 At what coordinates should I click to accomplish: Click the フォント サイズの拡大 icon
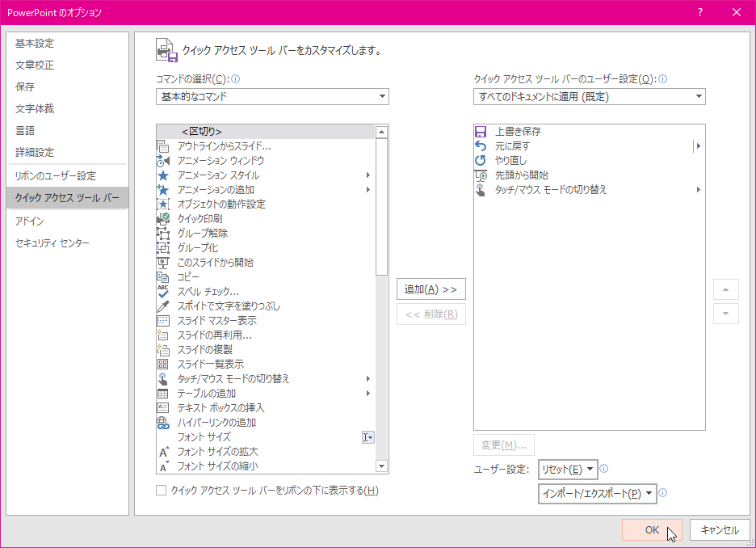click(163, 452)
